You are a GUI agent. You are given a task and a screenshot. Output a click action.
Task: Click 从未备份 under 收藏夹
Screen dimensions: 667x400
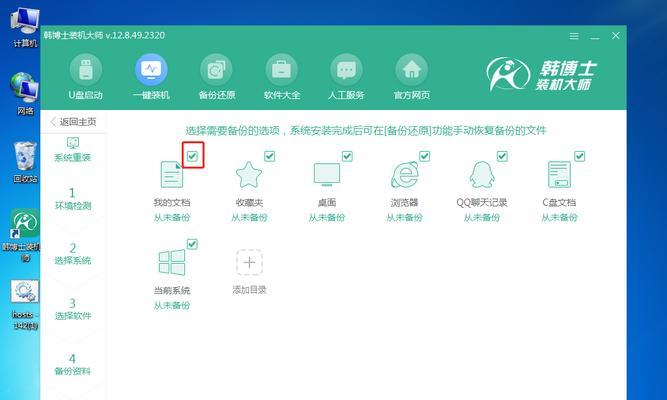coord(249,218)
